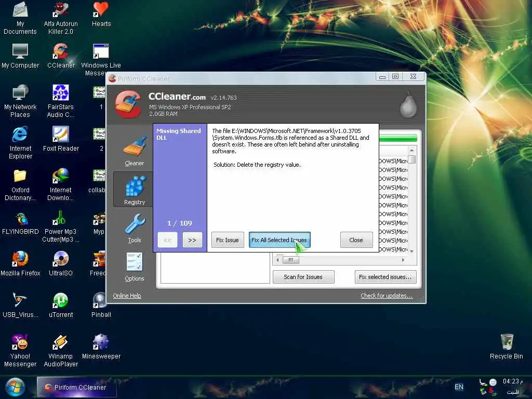
Task: Open My Computer desktop icon
Action: pos(20,56)
